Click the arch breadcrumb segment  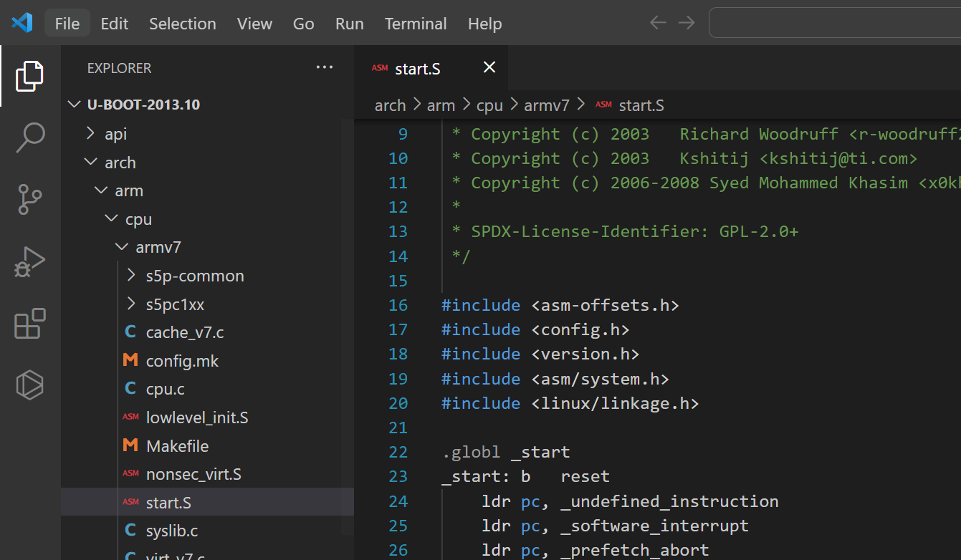pyautogui.click(x=391, y=105)
